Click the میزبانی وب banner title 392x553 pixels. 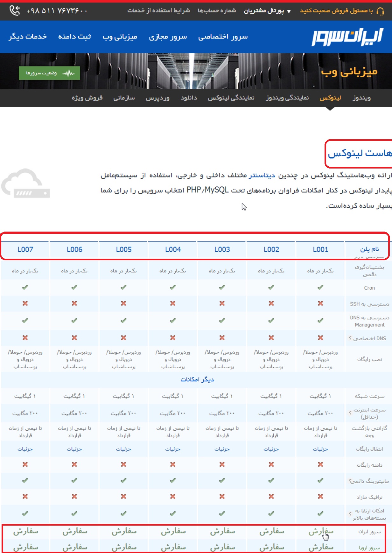[349, 72]
